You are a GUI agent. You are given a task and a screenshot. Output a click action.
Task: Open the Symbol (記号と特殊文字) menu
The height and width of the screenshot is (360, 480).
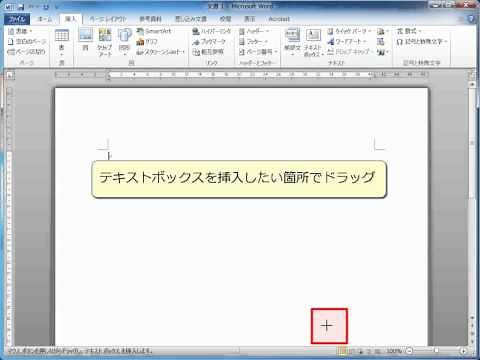[422, 41]
